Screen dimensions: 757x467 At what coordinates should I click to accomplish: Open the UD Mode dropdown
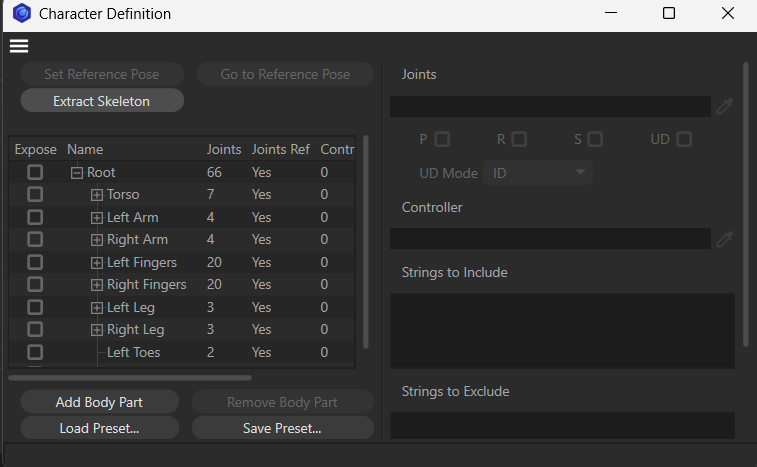(538, 173)
